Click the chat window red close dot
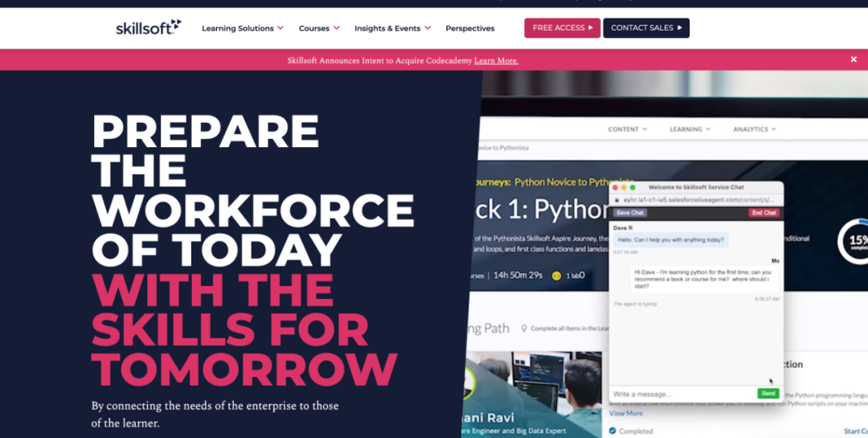The image size is (868, 438). point(615,188)
